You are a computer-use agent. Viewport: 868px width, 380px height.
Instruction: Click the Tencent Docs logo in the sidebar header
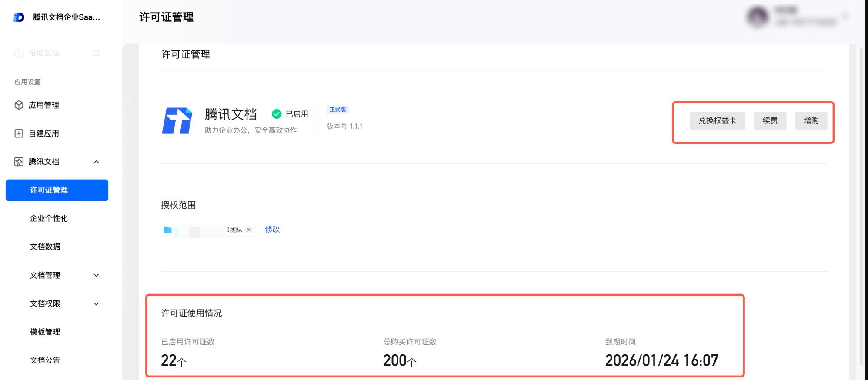(x=19, y=17)
